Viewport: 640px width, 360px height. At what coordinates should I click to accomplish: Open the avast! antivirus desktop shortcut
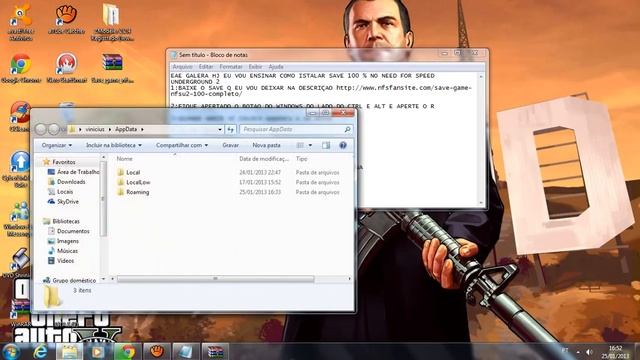click(20, 21)
